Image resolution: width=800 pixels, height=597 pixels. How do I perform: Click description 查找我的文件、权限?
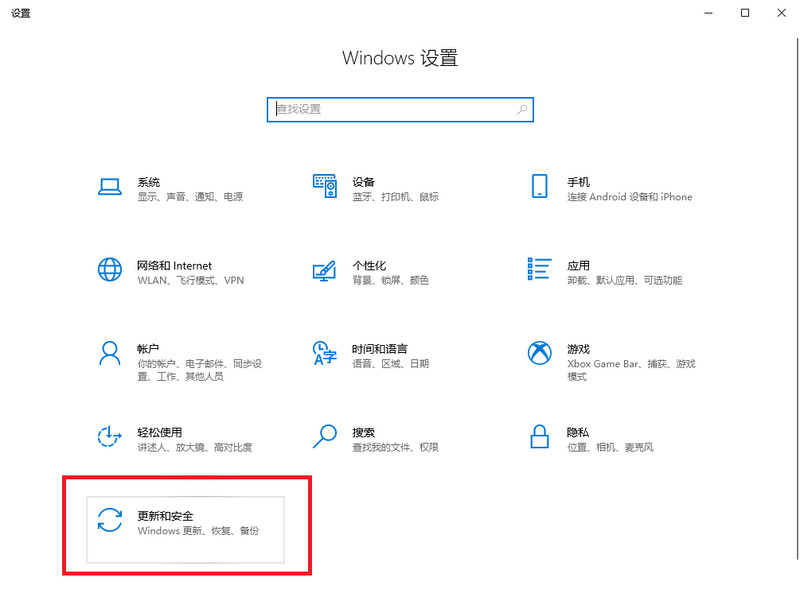coord(395,447)
